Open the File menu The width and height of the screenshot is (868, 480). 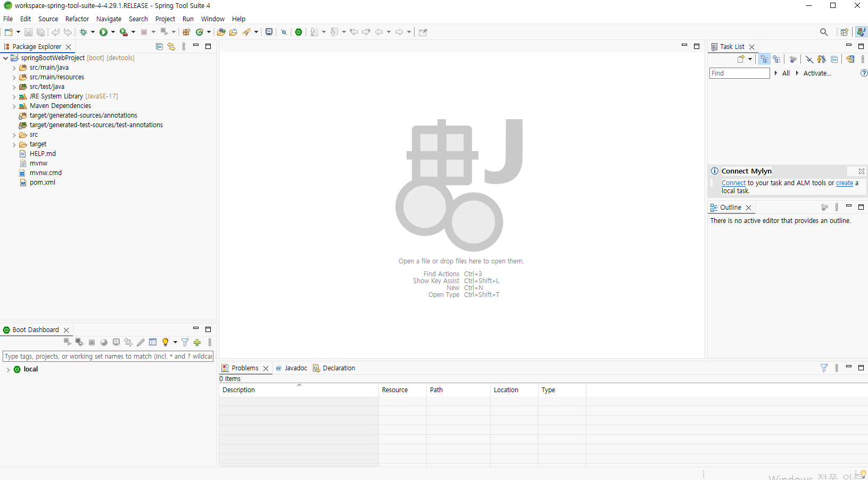tap(8, 19)
